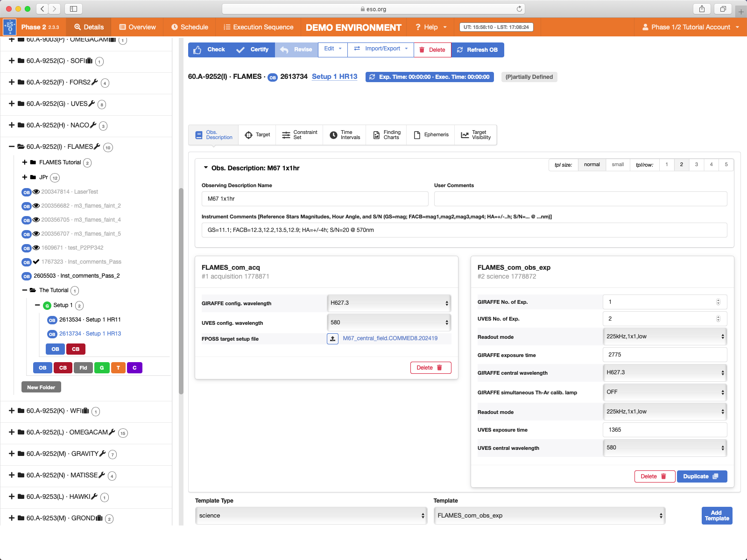Click the GIRAFFE exposure time field
This screenshot has height=560, width=747.
pyautogui.click(x=664, y=355)
